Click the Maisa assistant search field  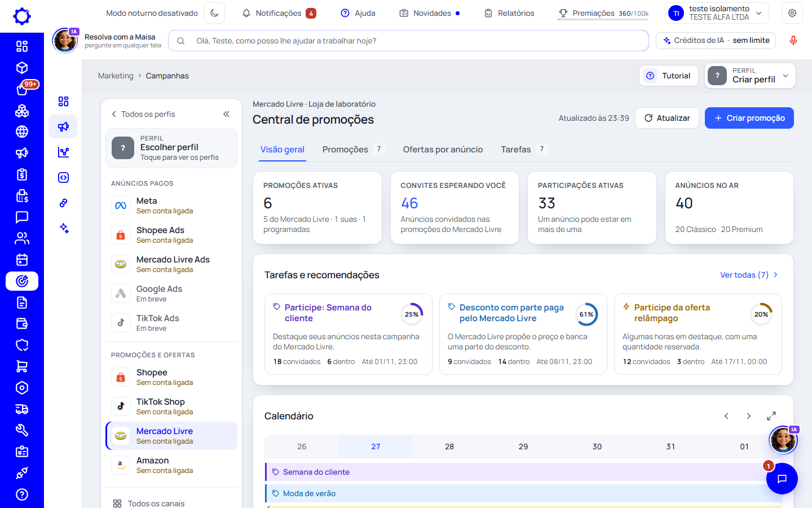click(x=409, y=41)
